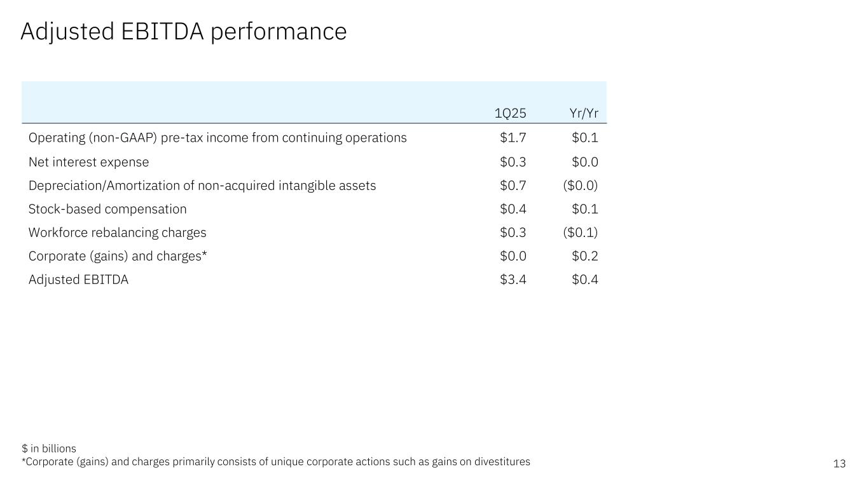Click the "Adjusted EBITDA performance" slide title
This screenshot has width=868, height=488.
pyautogui.click(x=183, y=32)
